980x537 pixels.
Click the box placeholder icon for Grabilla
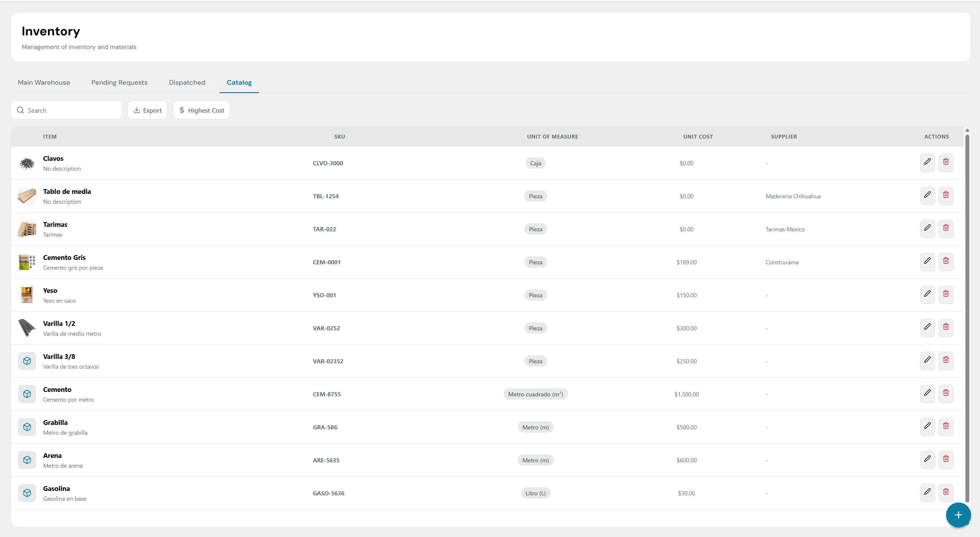(x=27, y=427)
